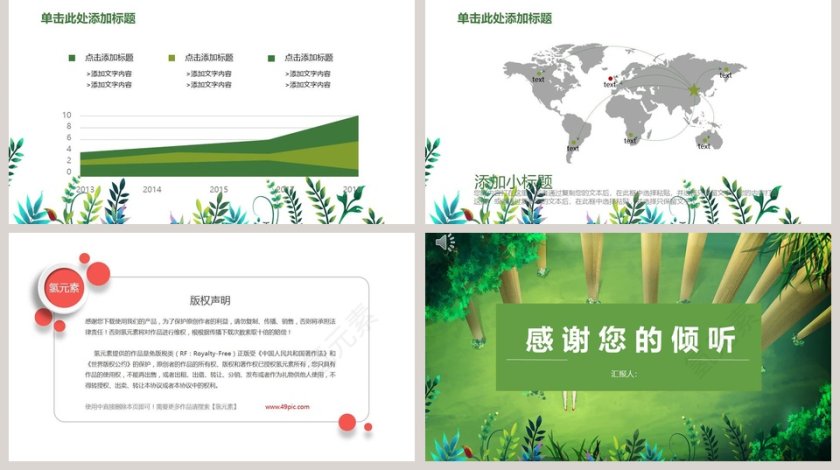Viewport: 840px width, 470px height.
Task: Click the text label on northeast Asia
Action: pos(725,76)
